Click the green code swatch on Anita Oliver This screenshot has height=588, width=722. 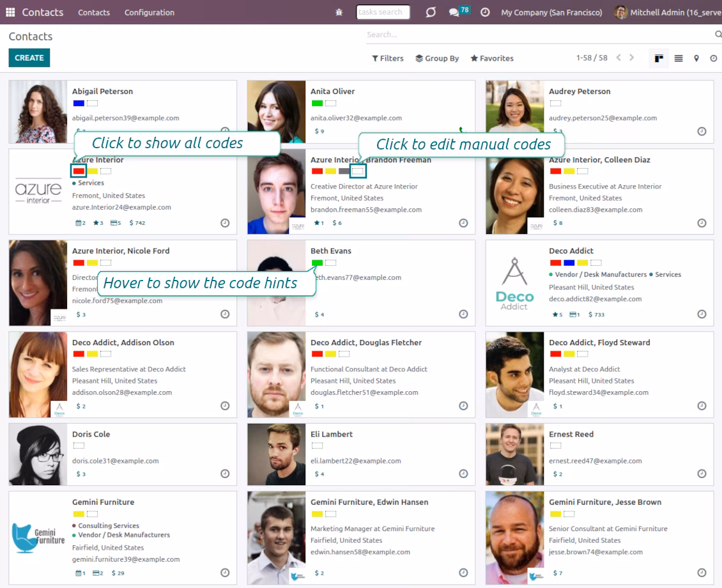pyautogui.click(x=318, y=103)
